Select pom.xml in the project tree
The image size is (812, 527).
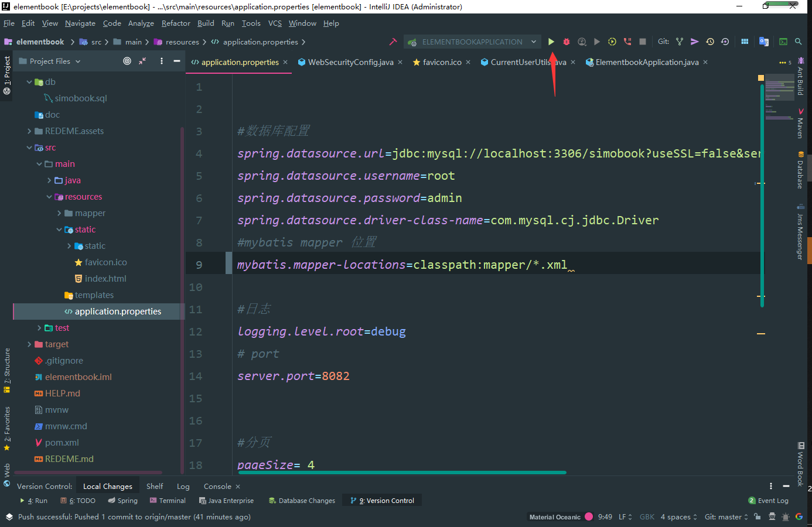62,443
